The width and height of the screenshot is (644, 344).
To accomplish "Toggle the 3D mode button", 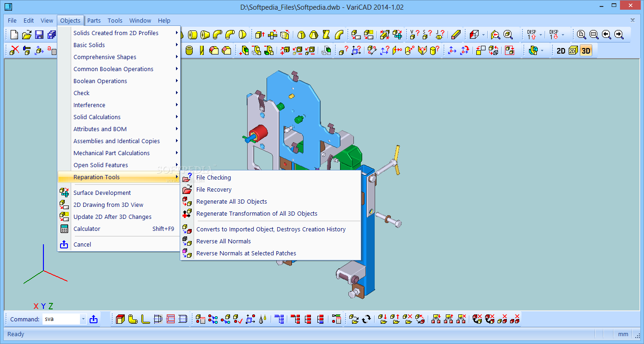I will pyautogui.click(x=586, y=50).
